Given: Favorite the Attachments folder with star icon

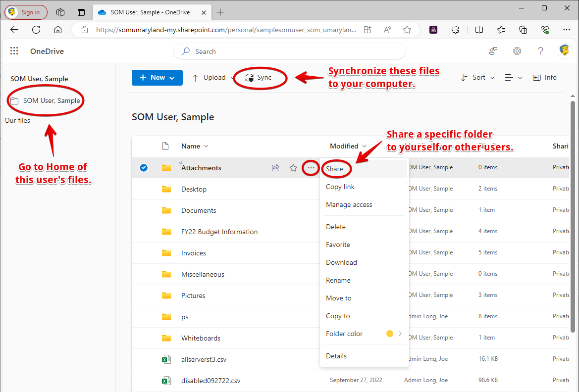Looking at the screenshot, I should (x=293, y=168).
